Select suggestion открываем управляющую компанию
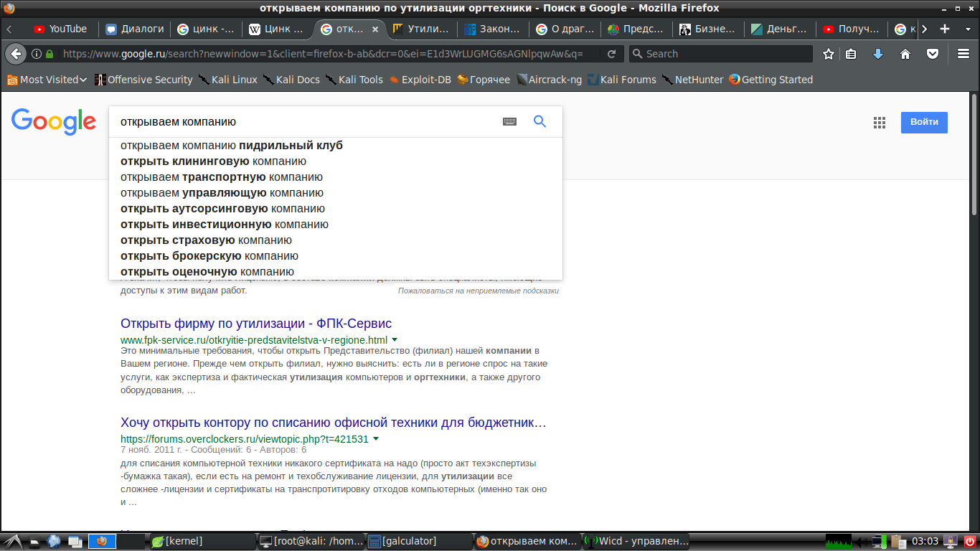The width and height of the screenshot is (980, 551). tap(336, 193)
